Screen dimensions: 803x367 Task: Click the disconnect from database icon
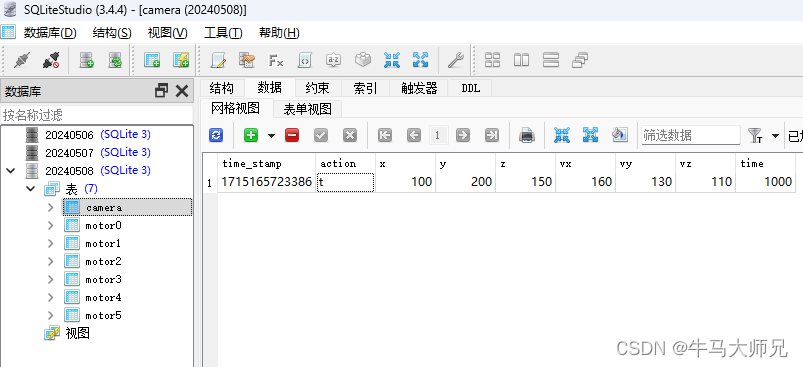(x=51, y=60)
